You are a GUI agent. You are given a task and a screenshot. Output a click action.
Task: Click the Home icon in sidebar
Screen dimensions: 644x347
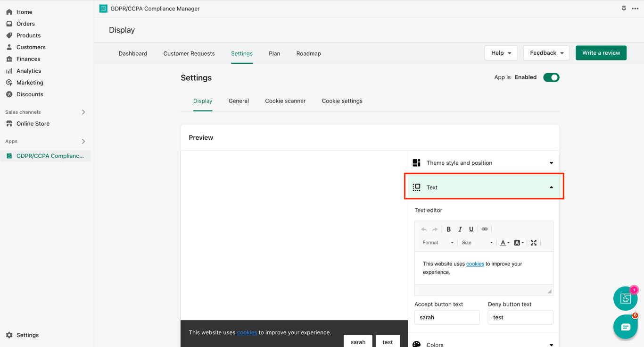(9, 12)
